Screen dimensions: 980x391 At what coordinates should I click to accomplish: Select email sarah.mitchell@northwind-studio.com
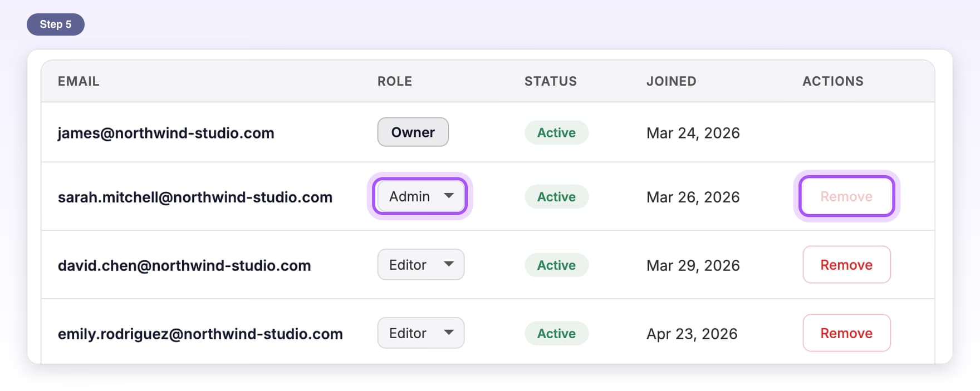(195, 197)
